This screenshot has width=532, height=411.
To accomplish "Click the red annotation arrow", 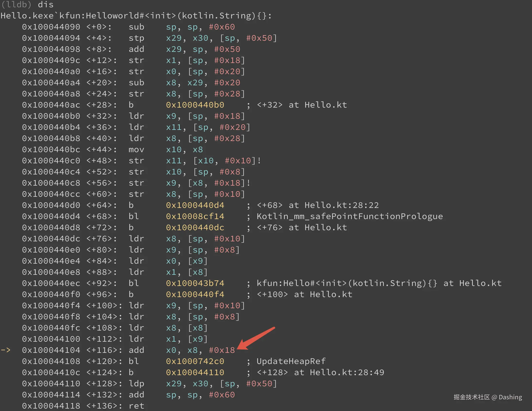I will click(255, 338).
